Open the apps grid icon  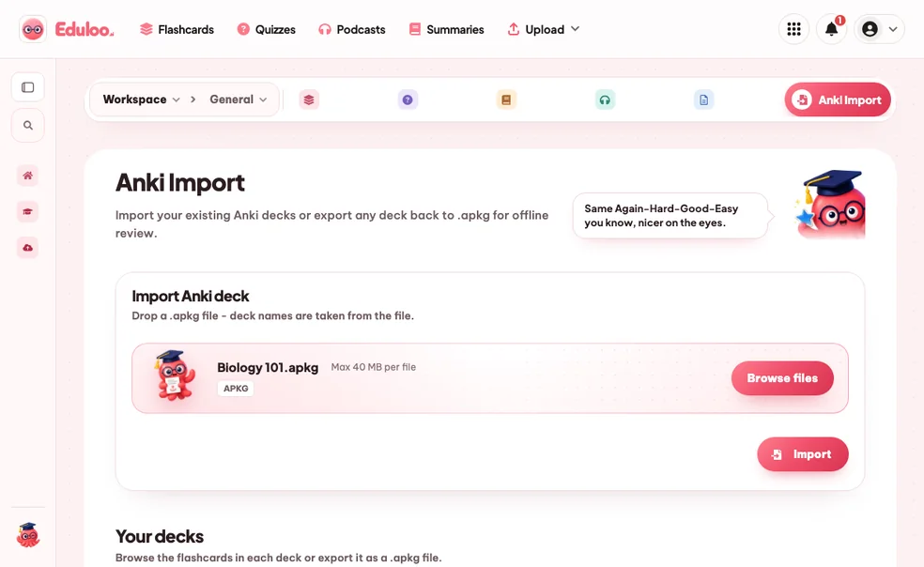click(x=793, y=29)
